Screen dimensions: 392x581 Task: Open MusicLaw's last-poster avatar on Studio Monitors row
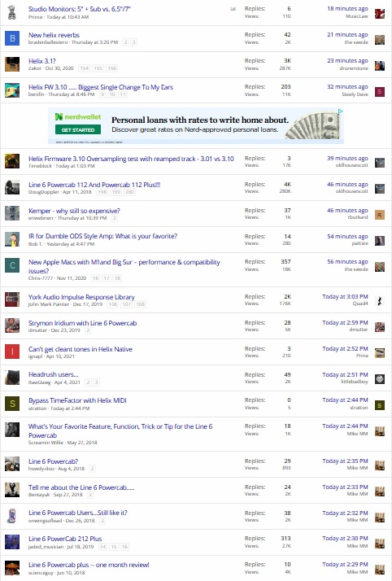tap(380, 14)
